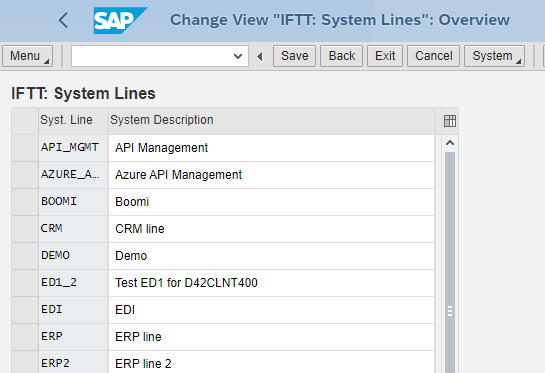Open the command field dropdown arrow
This screenshot has width=545, height=373.
point(238,56)
